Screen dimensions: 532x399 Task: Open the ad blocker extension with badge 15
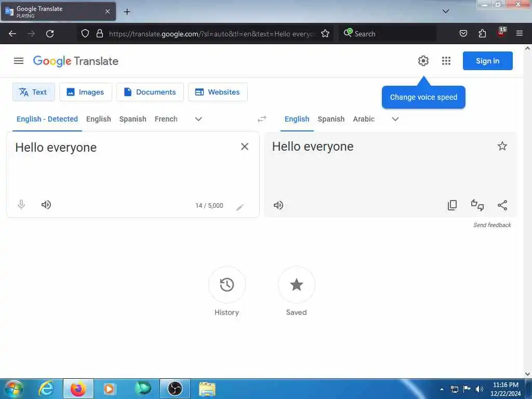501,33
